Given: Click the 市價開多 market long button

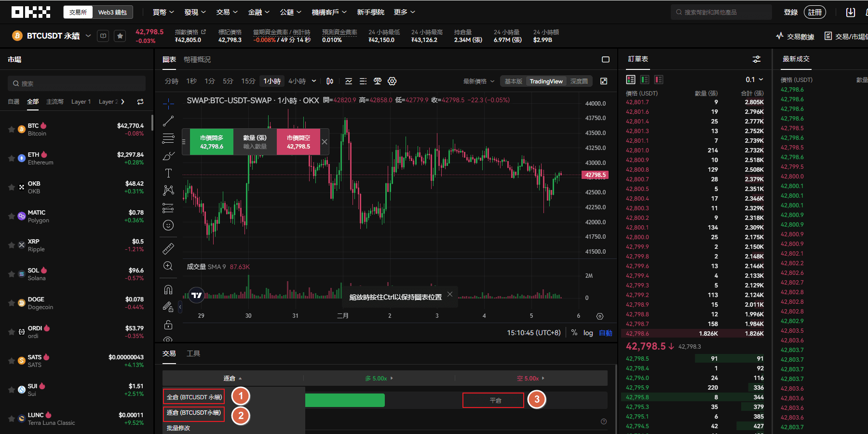Looking at the screenshot, I should point(212,142).
